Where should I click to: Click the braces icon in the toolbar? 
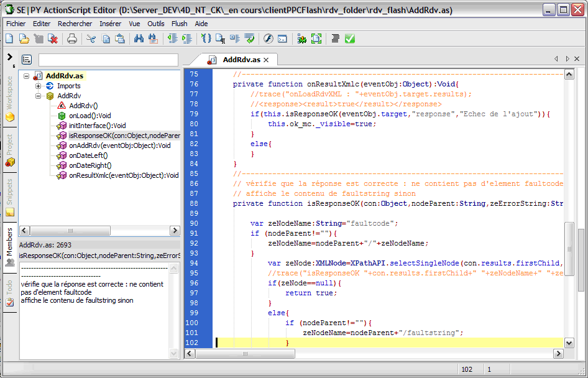206,39
